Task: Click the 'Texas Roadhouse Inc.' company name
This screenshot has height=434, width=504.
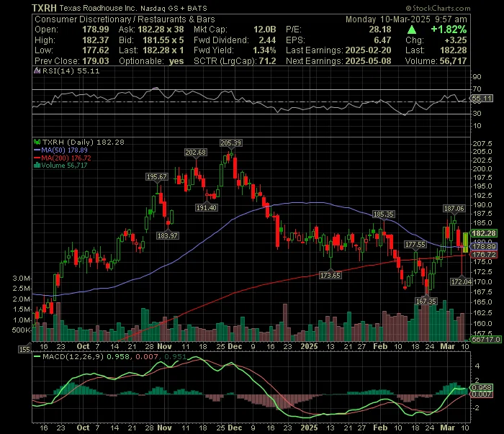Action: tap(98, 9)
